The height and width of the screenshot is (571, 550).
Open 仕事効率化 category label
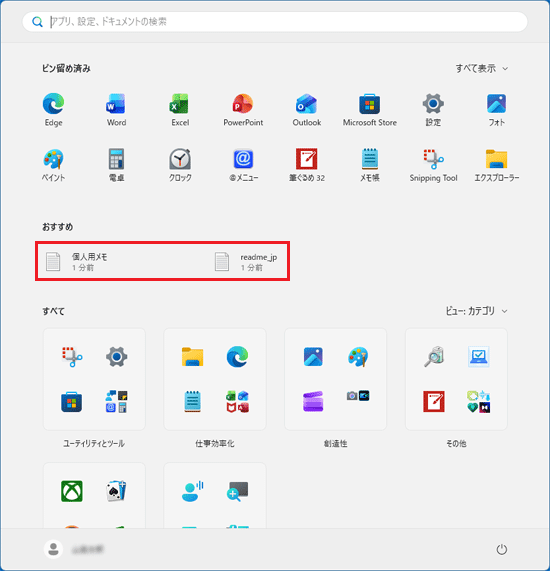(x=215, y=444)
